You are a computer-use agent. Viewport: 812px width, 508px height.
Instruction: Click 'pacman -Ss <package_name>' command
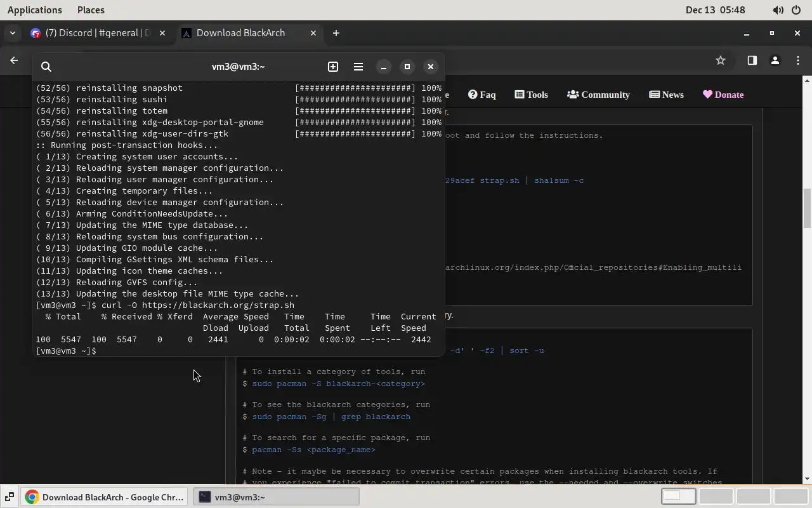point(313,450)
